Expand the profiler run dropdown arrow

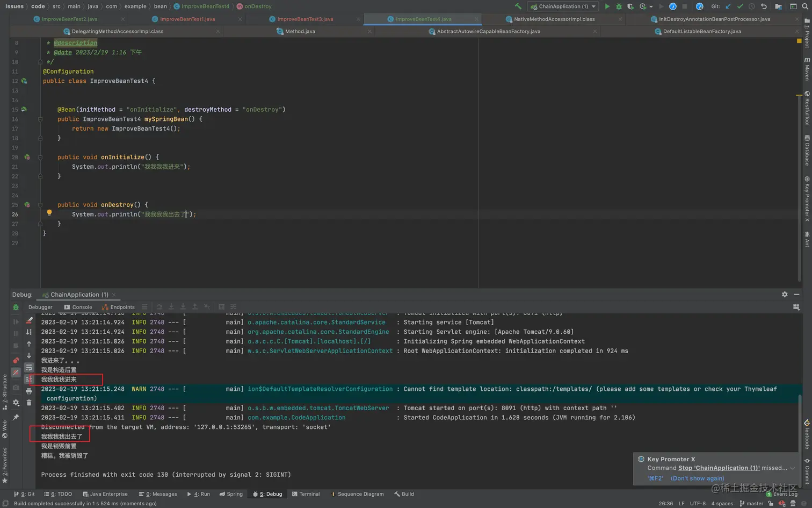651,6
